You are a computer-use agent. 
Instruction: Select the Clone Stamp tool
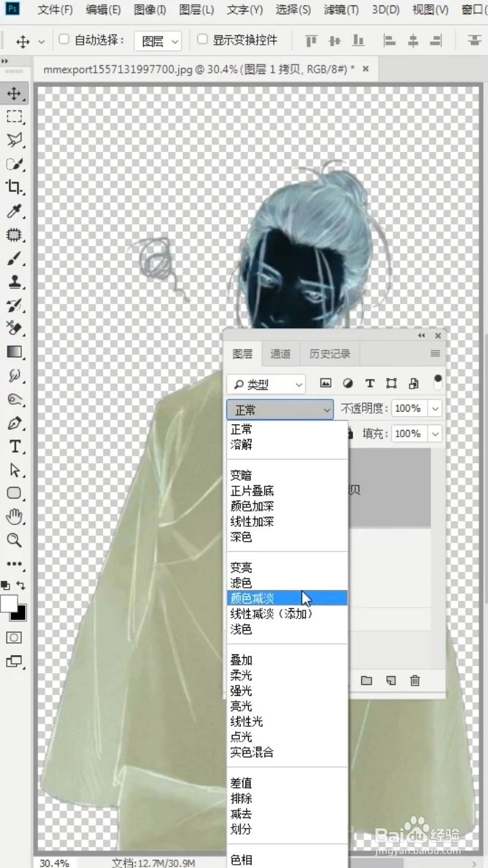(14, 281)
